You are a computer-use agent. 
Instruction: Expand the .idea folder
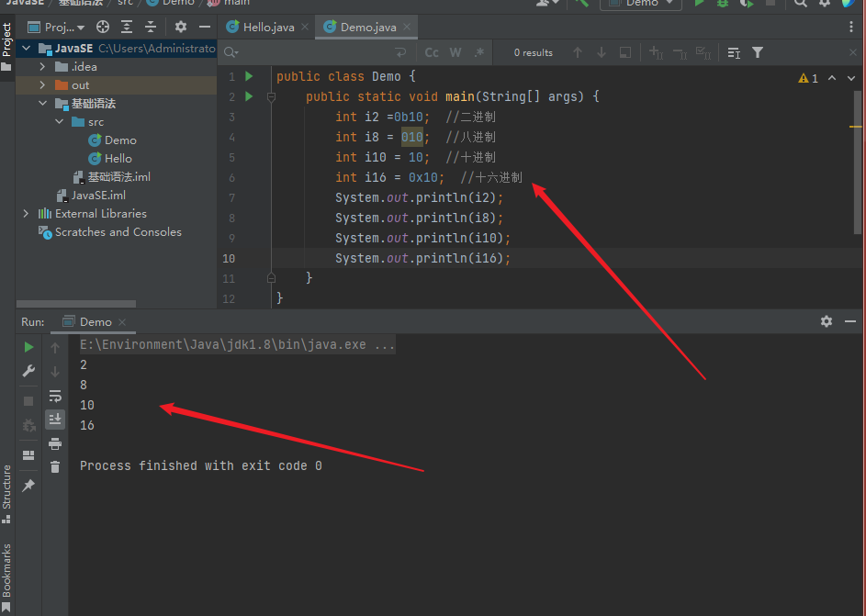pyautogui.click(x=42, y=67)
